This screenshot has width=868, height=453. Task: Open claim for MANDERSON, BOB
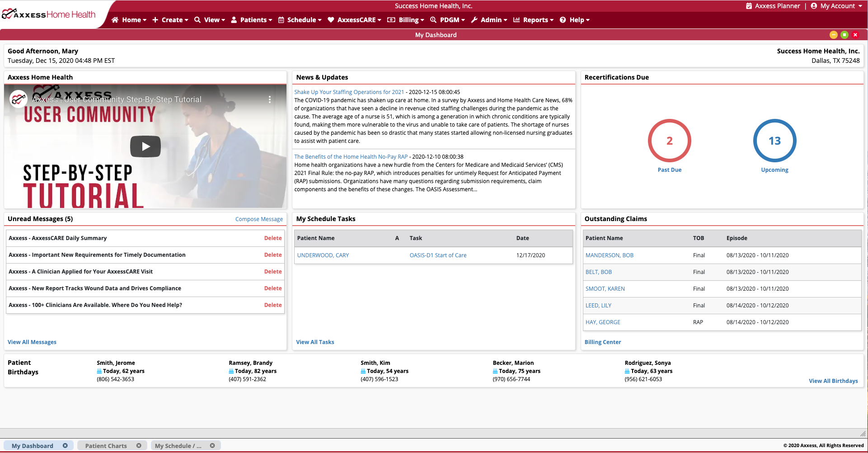click(x=610, y=255)
